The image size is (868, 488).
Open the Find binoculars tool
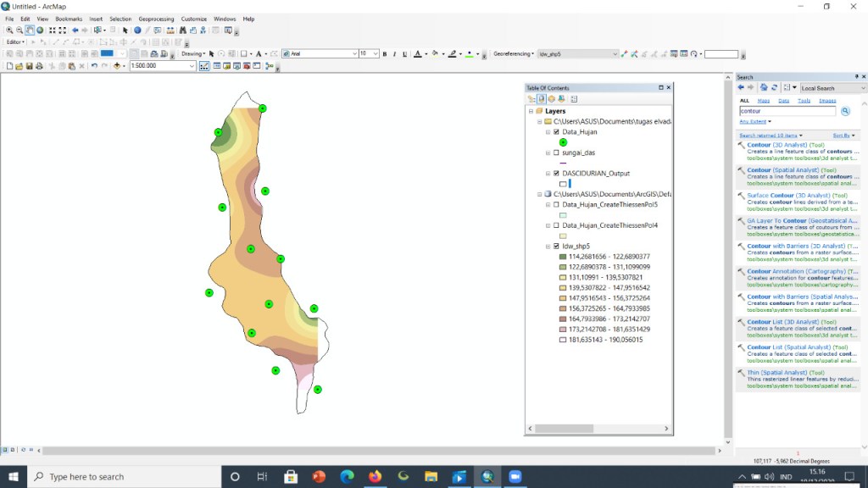pyautogui.click(x=183, y=30)
